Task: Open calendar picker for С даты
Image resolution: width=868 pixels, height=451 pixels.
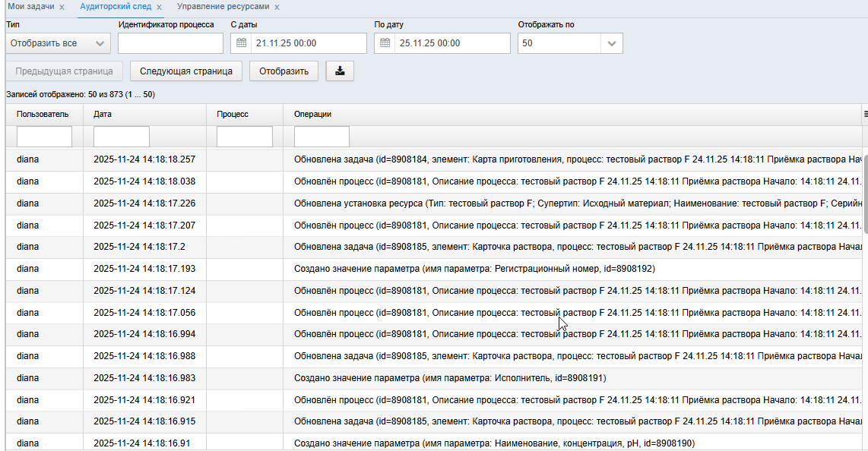Action: (242, 43)
